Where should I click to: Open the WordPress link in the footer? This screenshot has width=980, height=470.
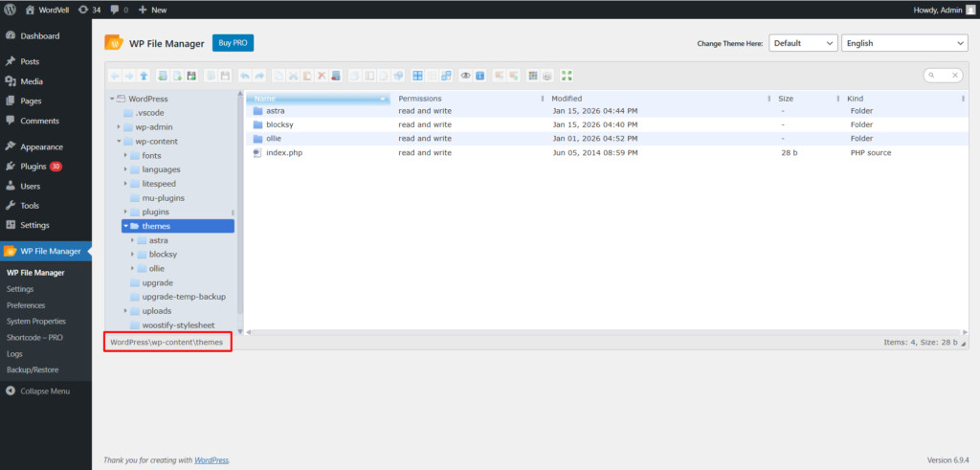(x=212, y=460)
